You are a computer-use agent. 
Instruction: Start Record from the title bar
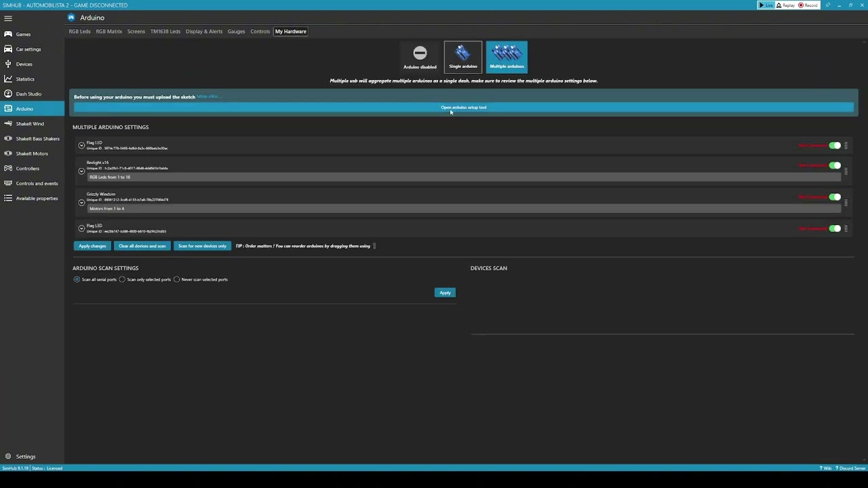[808, 5]
